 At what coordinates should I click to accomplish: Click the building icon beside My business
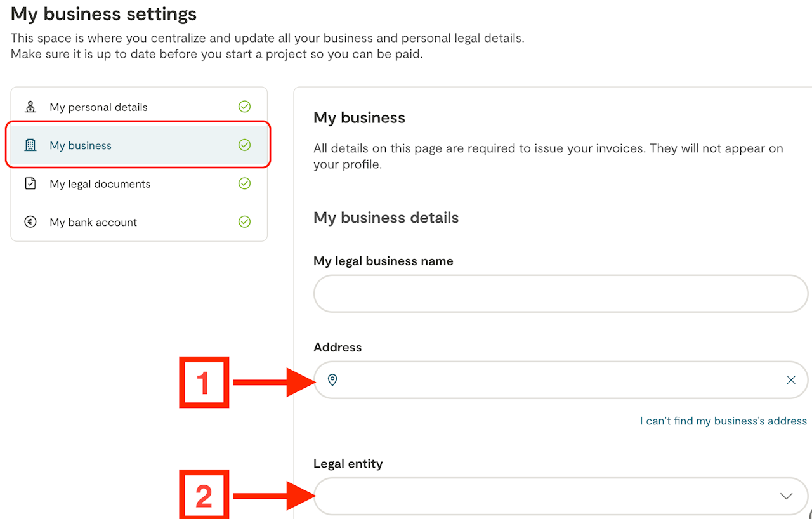pyautogui.click(x=30, y=145)
